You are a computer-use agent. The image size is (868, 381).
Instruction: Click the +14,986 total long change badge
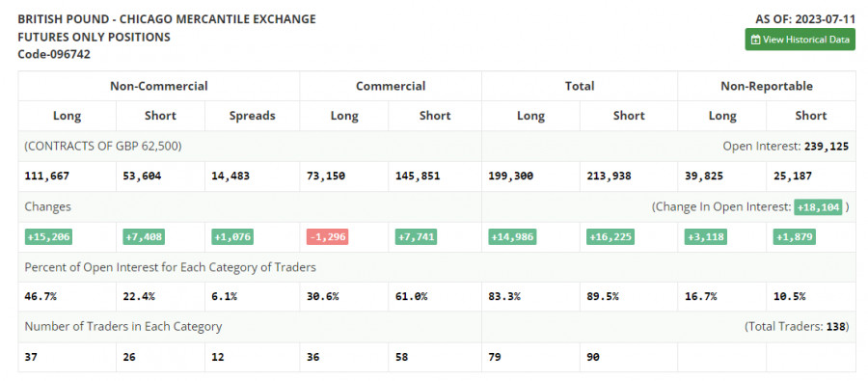click(x=512, y=237)
